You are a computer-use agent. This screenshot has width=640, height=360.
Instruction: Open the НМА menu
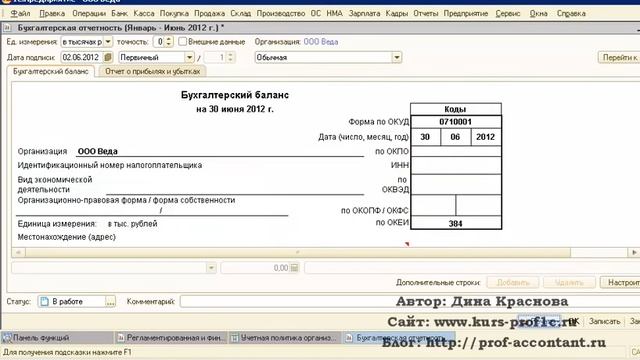334,13
